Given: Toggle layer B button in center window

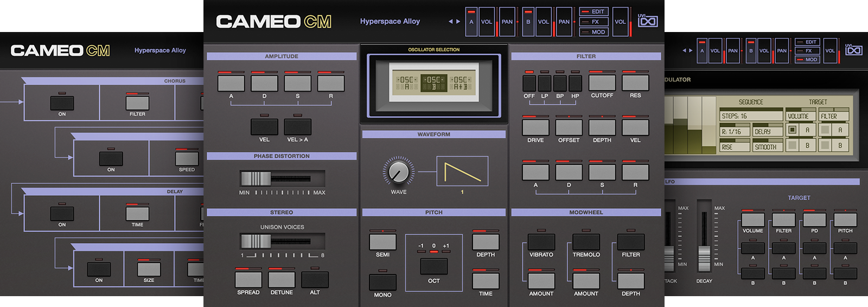Looking at the screenshot, I should click(528, 22).
